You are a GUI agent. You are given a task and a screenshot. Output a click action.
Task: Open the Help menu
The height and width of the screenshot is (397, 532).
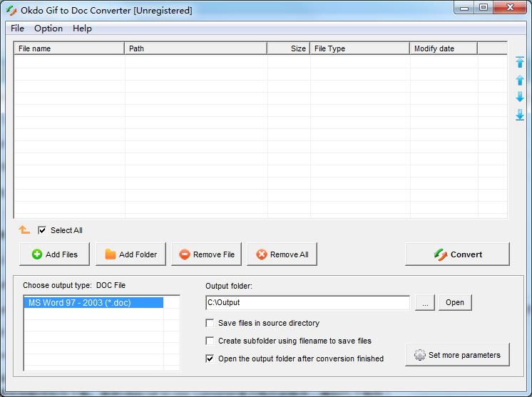tap(82, 29)
